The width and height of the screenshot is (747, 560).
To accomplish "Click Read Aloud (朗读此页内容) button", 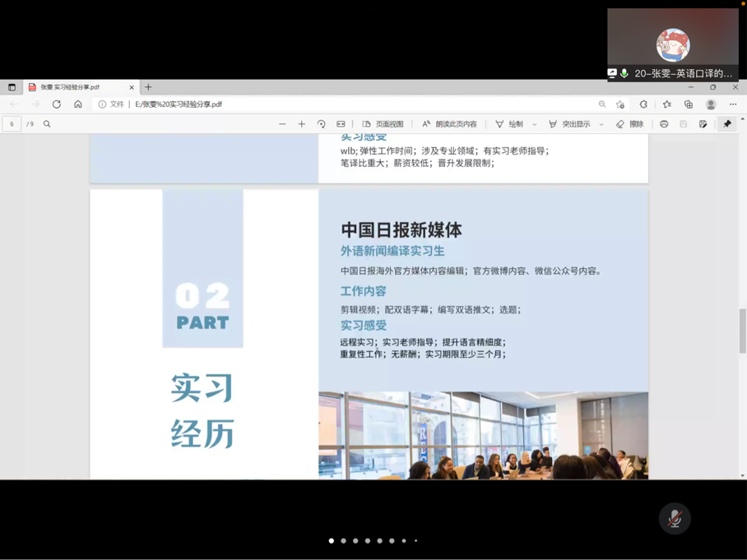I will point(449,124).
